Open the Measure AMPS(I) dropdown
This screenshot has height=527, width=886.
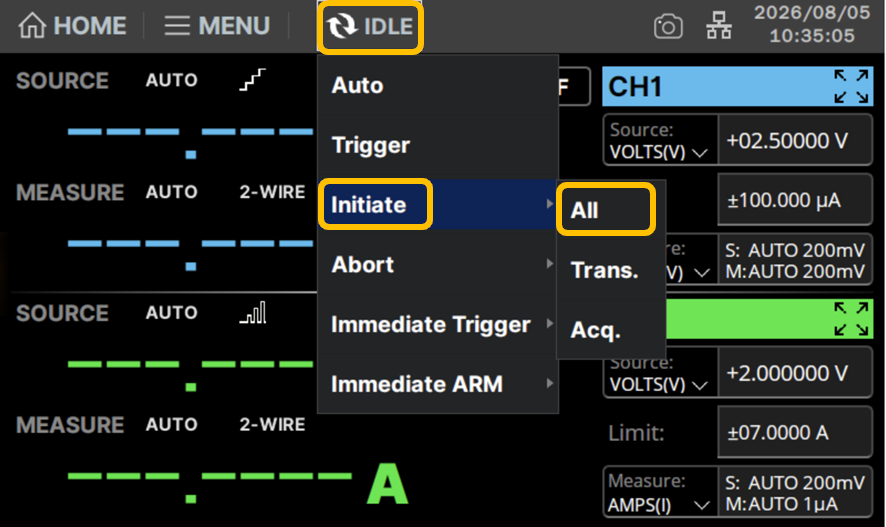tap(660, 491)
